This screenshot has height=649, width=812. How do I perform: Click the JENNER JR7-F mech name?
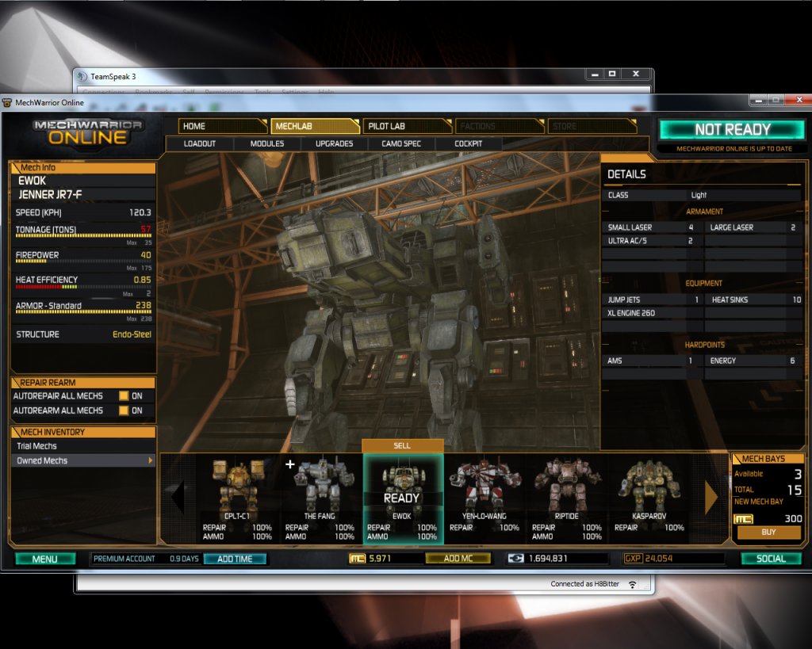click(50, 195)
